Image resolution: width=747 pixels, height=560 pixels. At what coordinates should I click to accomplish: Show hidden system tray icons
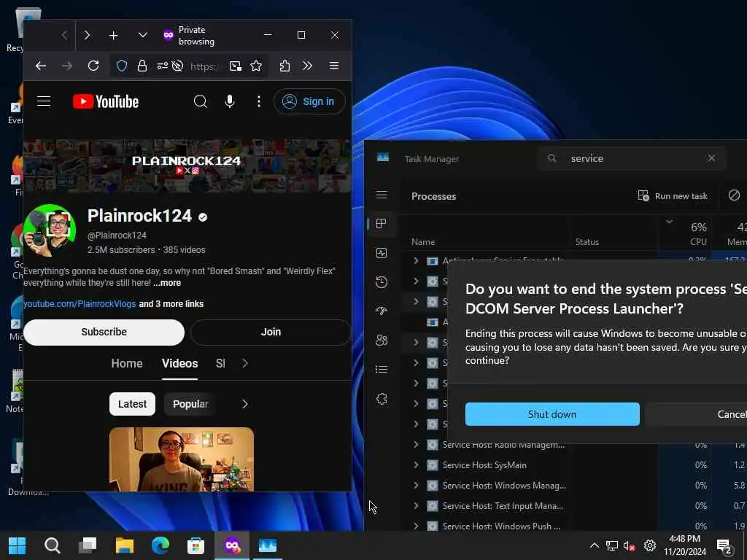[594, 545]
